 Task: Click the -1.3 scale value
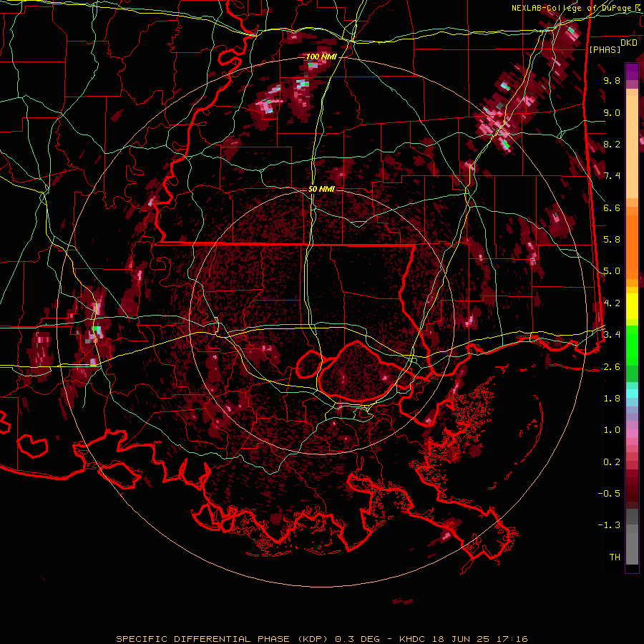click(x=609, y=525)
